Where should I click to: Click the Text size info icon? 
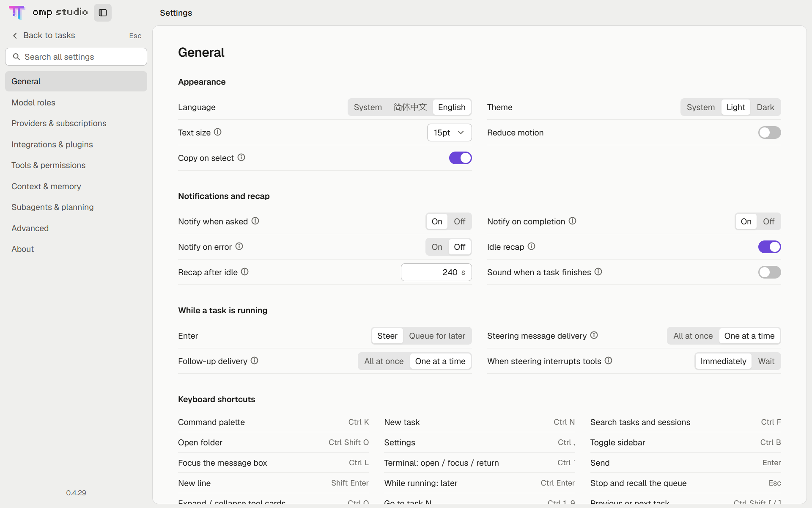(218, 132)
